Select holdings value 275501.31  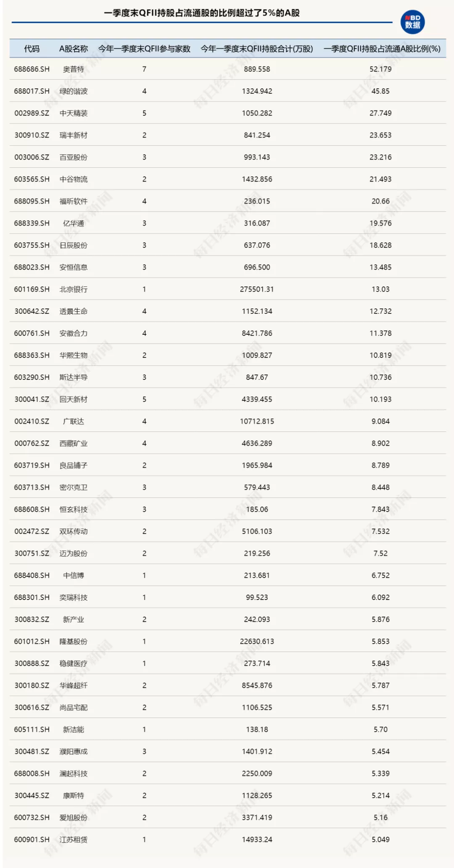[257, 289]
